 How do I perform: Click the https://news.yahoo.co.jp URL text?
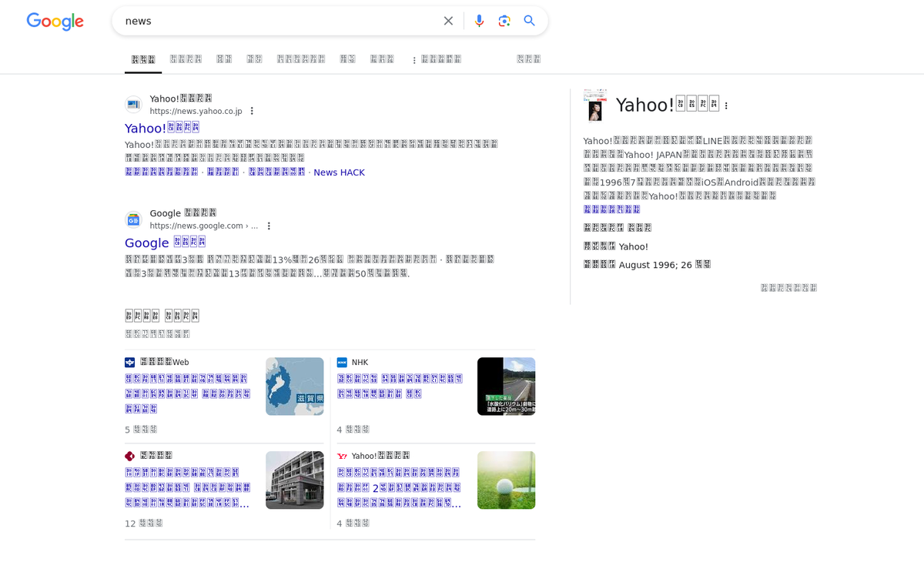[x=196, y=111]
